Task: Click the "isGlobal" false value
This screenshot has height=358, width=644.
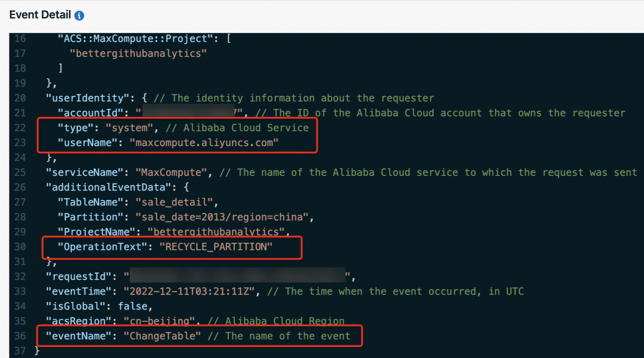Action: click(133, 307)
